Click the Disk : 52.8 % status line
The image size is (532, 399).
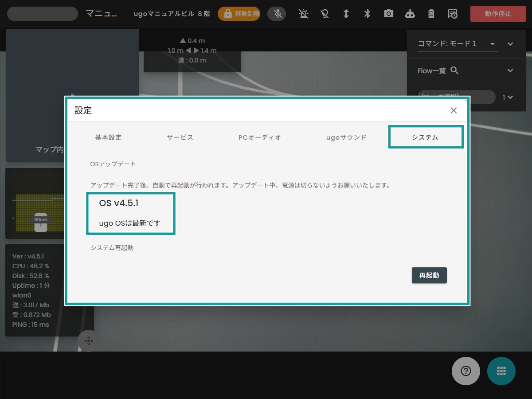[x=31, y=276]
